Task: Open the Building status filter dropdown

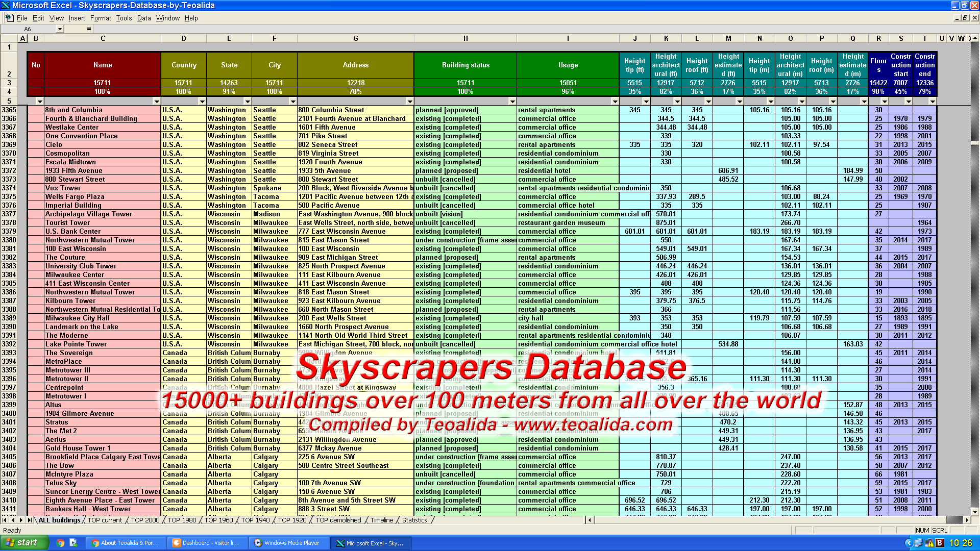Action: (x=512, y=102)
